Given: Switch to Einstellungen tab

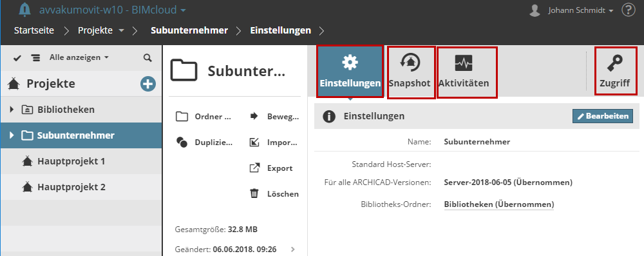Looking at the screenshot, I should [350, 72].
